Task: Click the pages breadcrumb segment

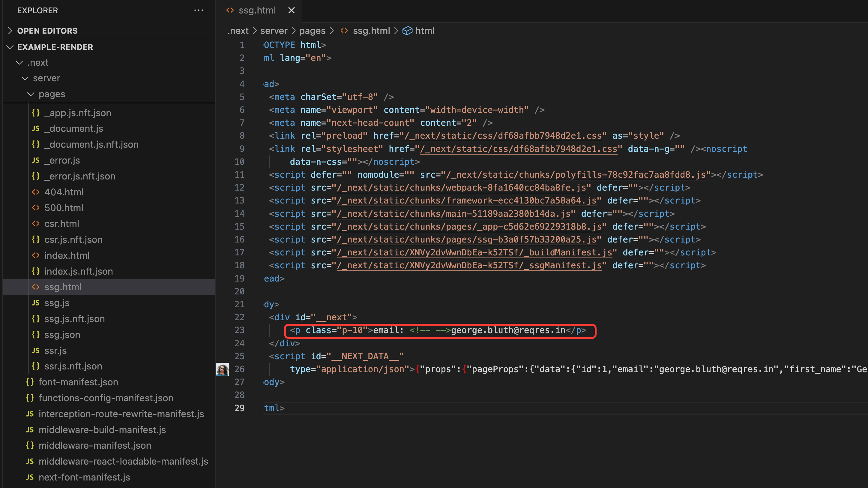Action: click(312, 31)
